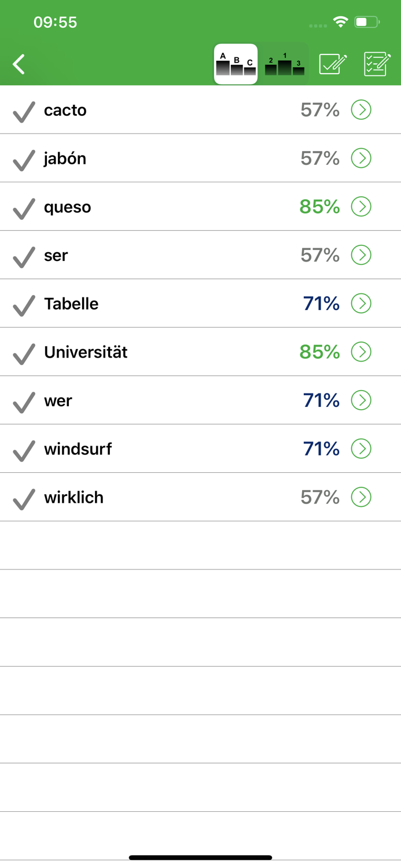401x868 pixels.
Task: Go back using the left arrow
Action: pos(19,64)
